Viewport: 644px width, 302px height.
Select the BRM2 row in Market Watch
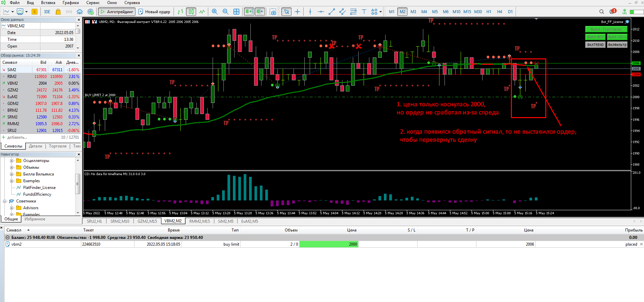pos(40,110)
